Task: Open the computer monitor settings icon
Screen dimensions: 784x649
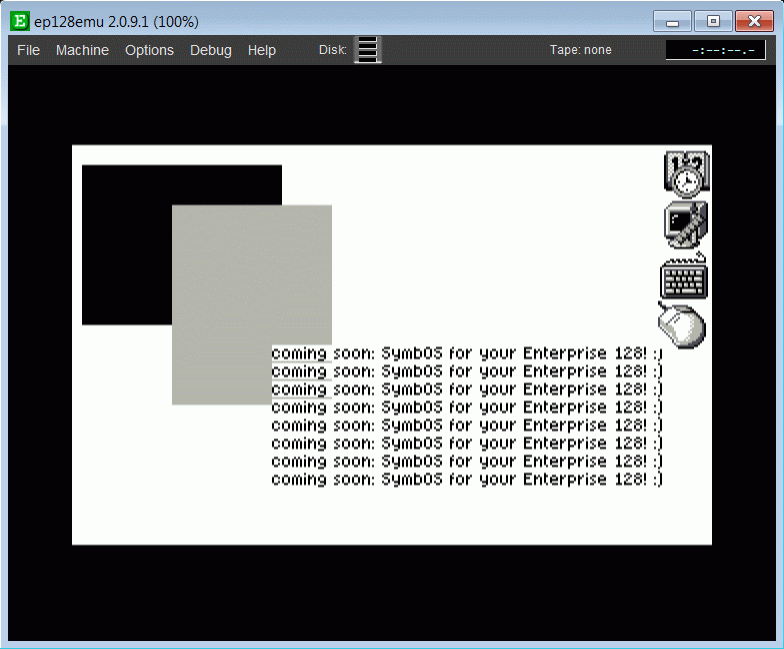Action: click(x=686, y=224)
